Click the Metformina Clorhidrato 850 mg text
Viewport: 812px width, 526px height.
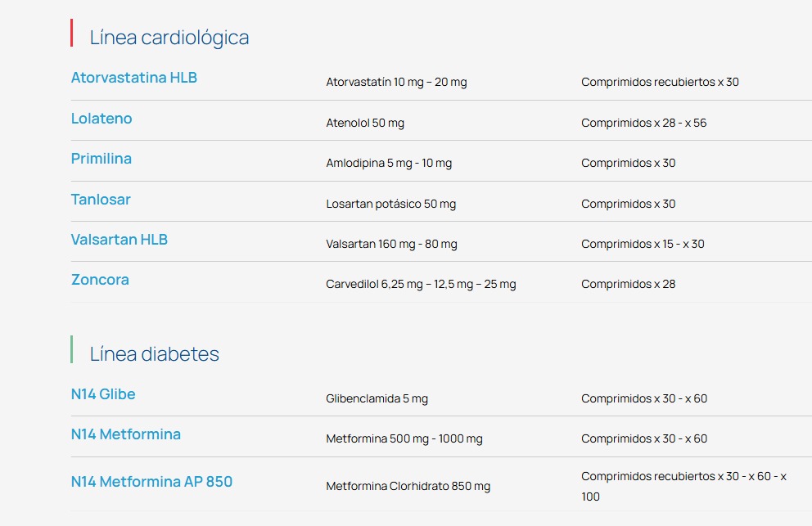pos(408,487)
